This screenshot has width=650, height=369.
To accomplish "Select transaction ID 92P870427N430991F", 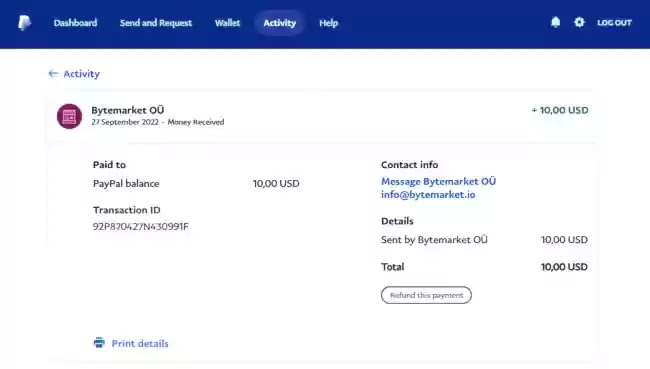I will point(141,226).
